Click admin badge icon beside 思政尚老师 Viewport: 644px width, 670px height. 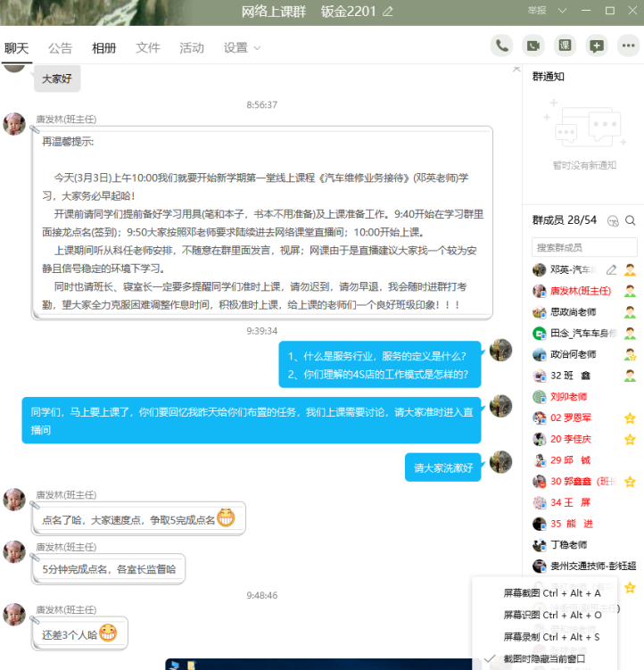click(x=630, y=312)
